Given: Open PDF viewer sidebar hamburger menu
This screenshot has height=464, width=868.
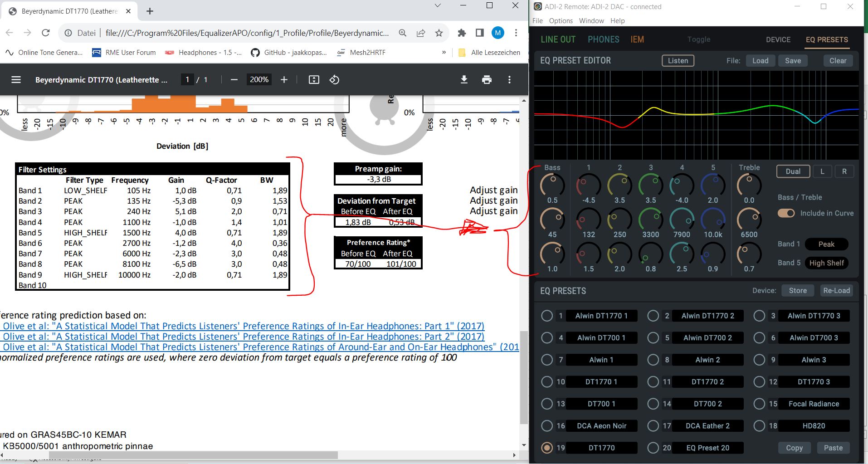Looking at the screenshot, I should 16,80.
